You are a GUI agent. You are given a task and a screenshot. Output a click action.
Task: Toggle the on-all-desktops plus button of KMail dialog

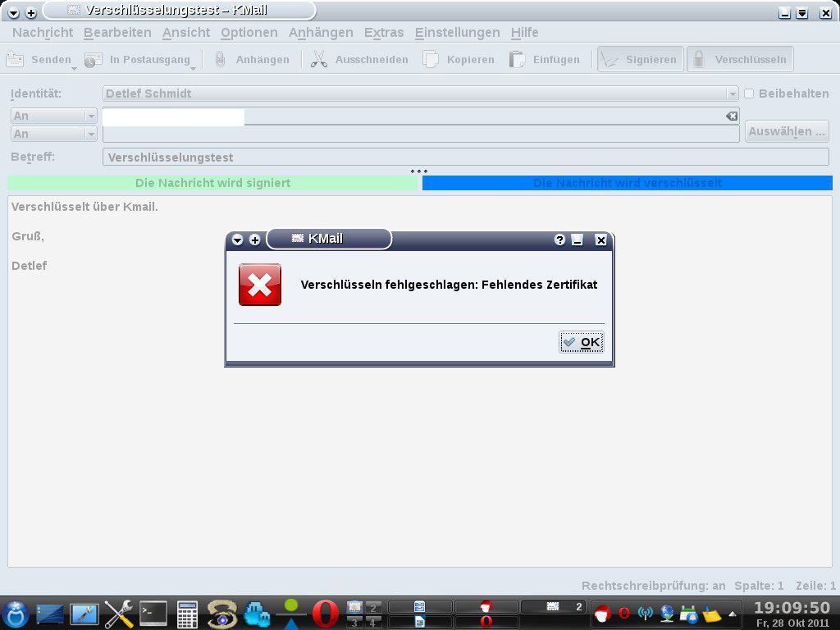tap(255, 240)
